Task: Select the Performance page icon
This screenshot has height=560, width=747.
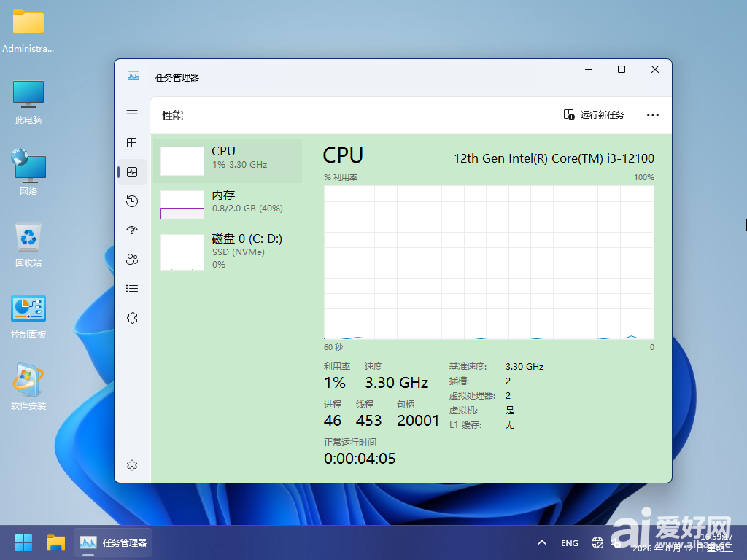Action: 132,172
